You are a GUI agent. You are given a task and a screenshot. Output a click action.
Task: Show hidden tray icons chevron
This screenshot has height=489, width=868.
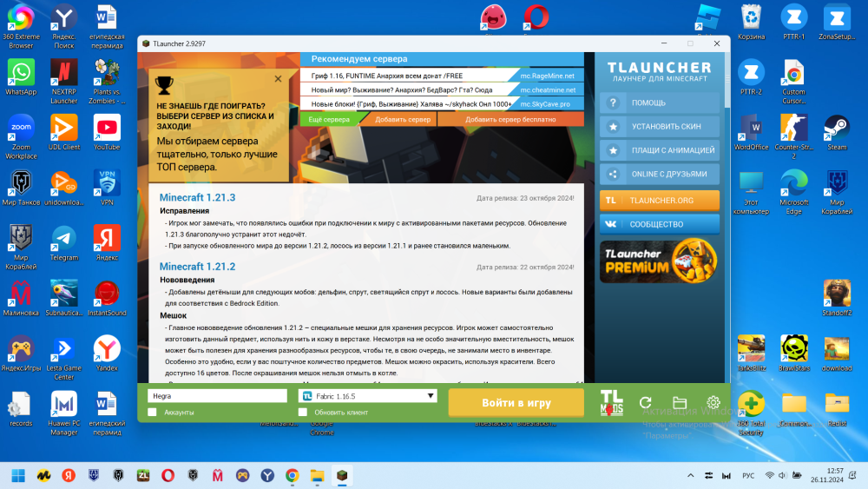690,475
